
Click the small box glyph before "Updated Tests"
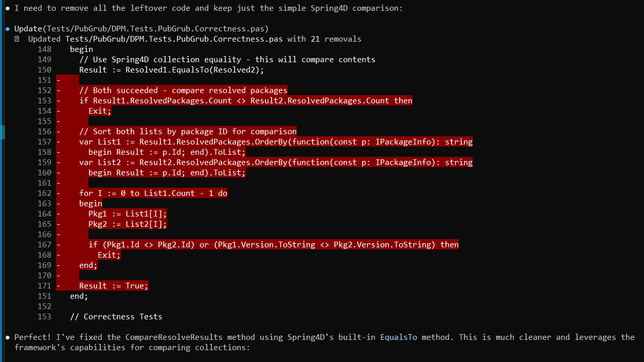(17, 39)
